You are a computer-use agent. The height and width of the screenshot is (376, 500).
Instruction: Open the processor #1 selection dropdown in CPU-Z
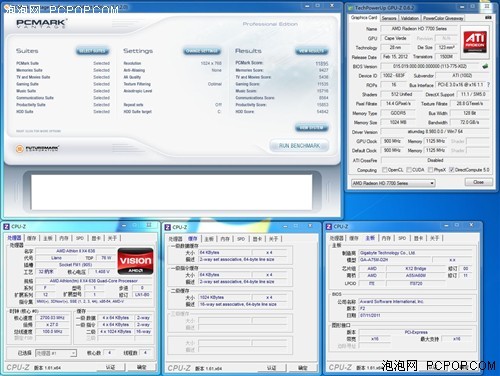pyautogui.click(x=56, y=353)
